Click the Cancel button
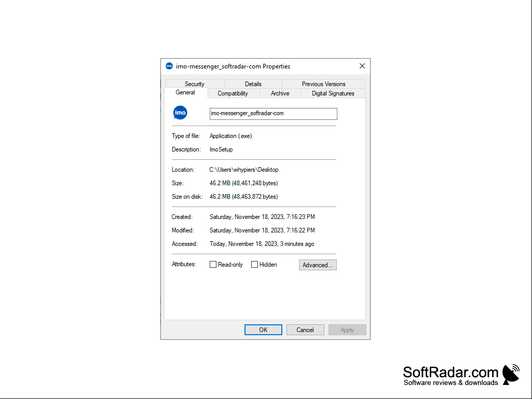Viewport: 532px width, 399px height. click(305, 330)
